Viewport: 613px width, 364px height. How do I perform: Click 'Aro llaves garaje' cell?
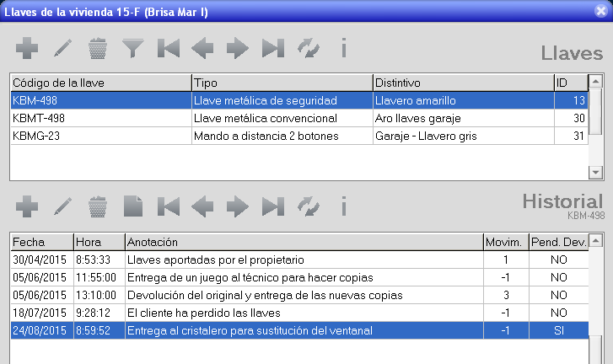click(x=464, y=118)
